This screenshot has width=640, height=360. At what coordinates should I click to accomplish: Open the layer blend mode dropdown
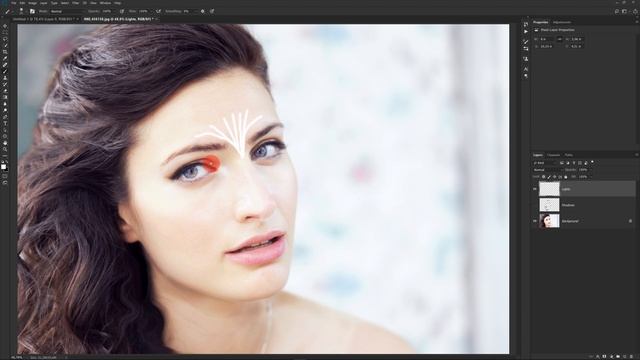pyautogui.click(x=547, y=170)
